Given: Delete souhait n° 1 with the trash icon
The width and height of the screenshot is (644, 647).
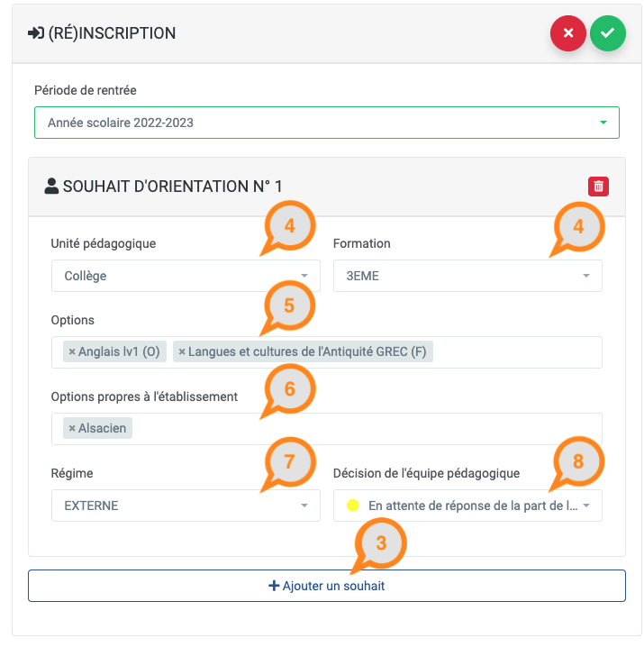Looking at the screenshot, I should tap(598, 187).
